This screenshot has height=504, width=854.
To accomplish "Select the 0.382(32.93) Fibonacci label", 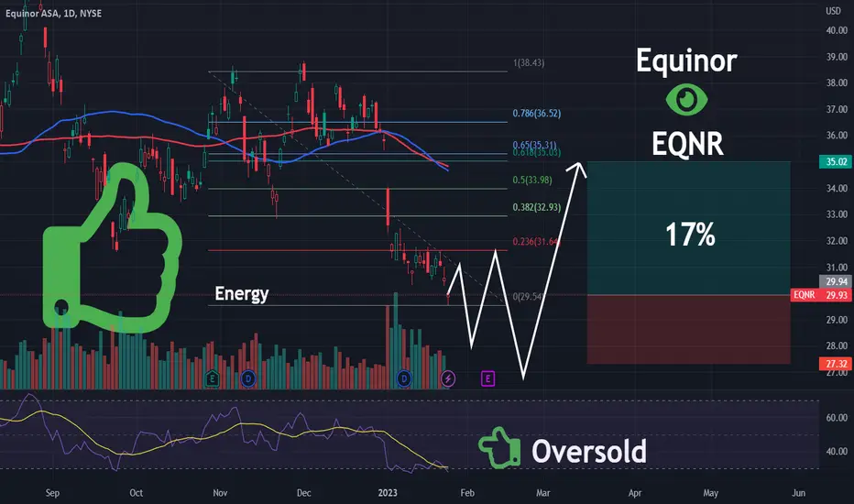I will (536, 207).
